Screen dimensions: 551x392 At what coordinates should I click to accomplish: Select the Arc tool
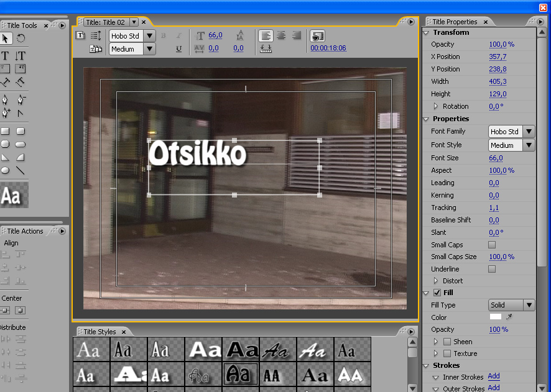21,157
